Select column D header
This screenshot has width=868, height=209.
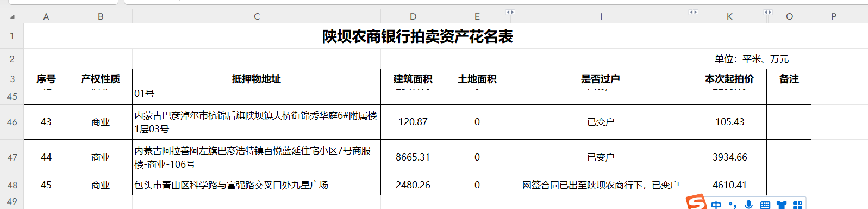click(x=413, y=16)
